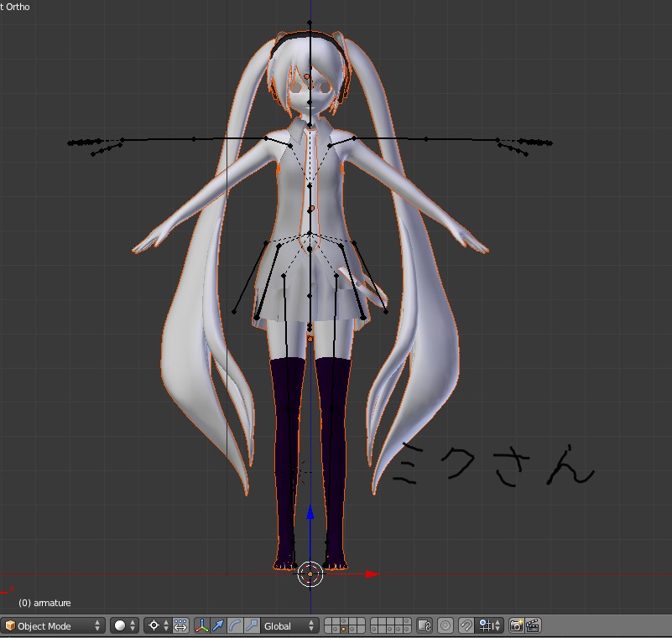Enable the scale manipulator icon
Screen dimensions: 672x638
(252, 625)
